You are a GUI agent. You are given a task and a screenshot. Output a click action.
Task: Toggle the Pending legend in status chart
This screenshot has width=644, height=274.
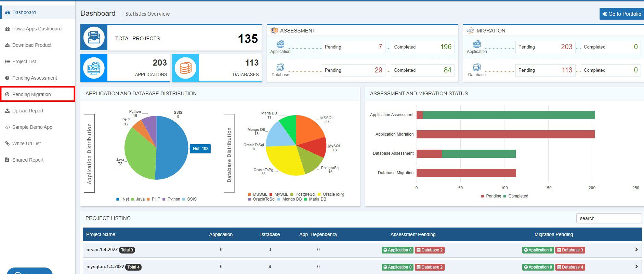491,196
